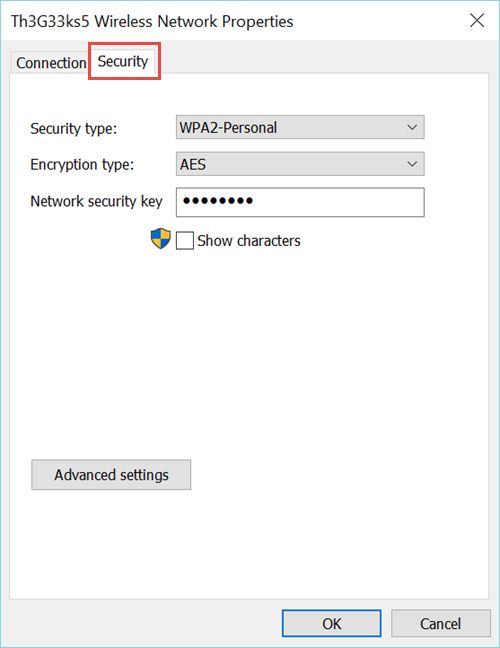Switch to the Connection tab
Image resolution: width=500 pixels, height=648 pixels.
tap(51, 63)
